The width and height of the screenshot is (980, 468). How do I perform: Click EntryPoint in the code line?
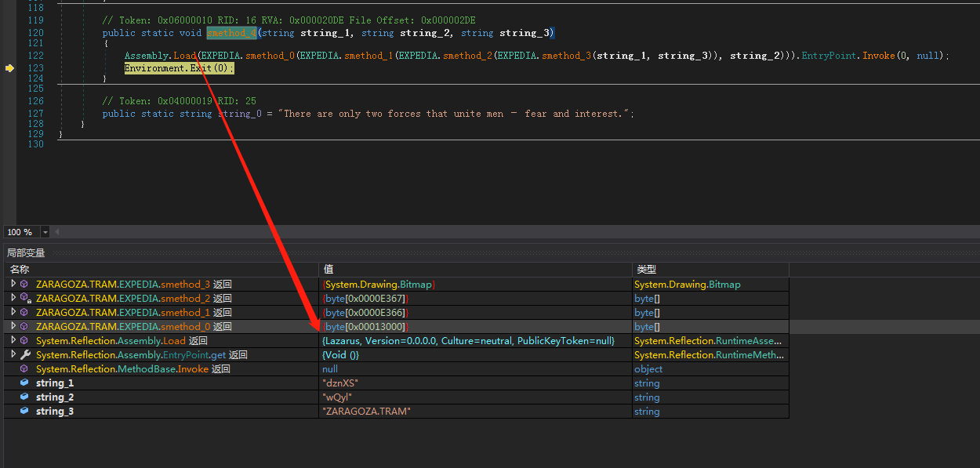coord(829,56)
